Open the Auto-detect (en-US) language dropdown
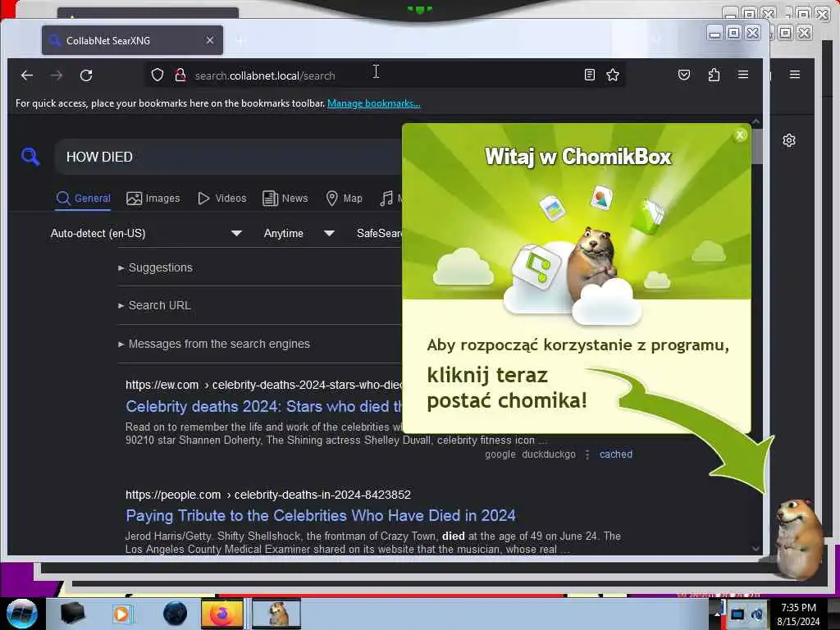This screenshot has width=840, height=630. click(x=146, y=233)
